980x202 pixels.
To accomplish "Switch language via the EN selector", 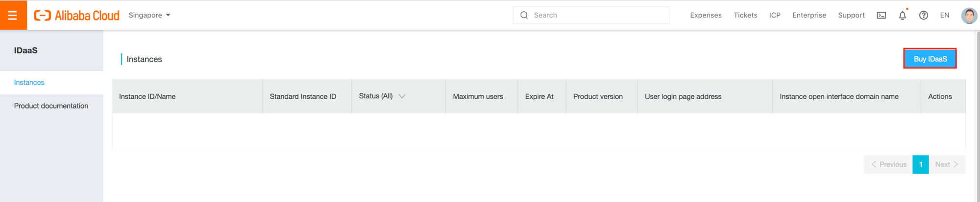I will (944, 15).
